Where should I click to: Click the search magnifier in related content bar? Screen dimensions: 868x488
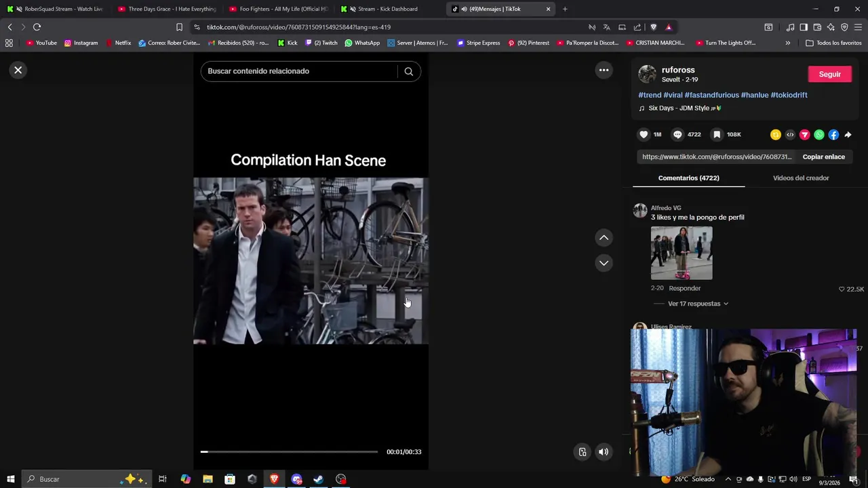pyautogui.click(x=408, y=71)
